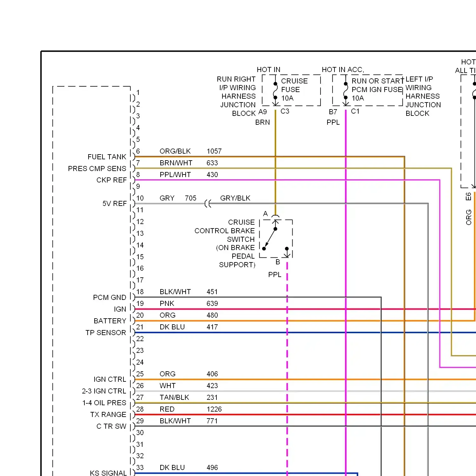Click the HOT IN ACC, label
Screen dimensions: 476x476
(343, 69)
